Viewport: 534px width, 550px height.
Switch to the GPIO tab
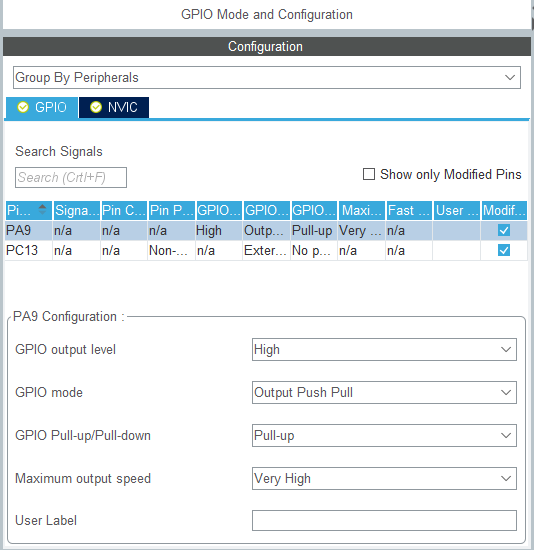click(42, 107)
